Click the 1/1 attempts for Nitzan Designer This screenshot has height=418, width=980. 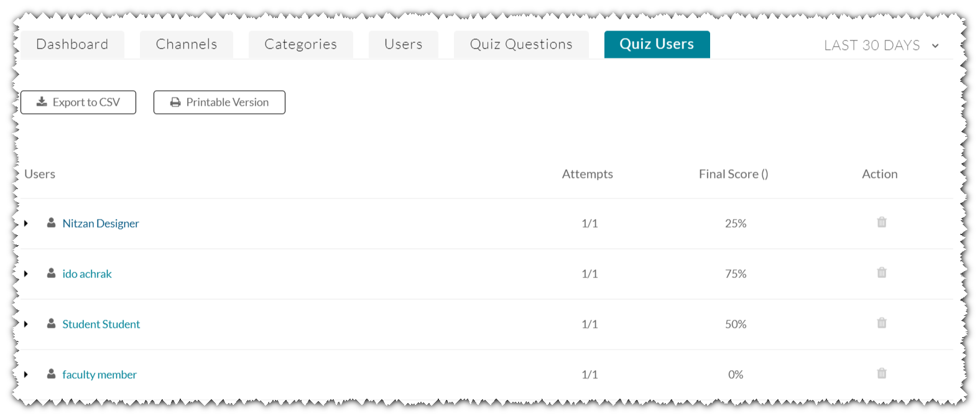click(x=589, y=223)
